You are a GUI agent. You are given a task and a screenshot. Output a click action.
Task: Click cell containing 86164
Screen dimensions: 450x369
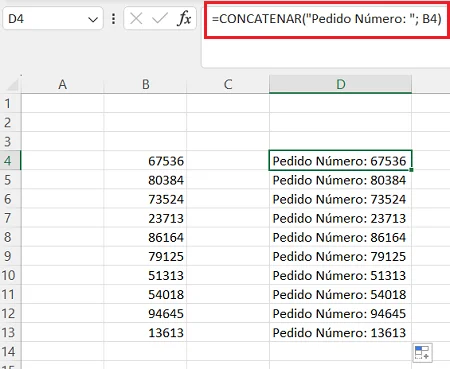[x=145, y=237]
